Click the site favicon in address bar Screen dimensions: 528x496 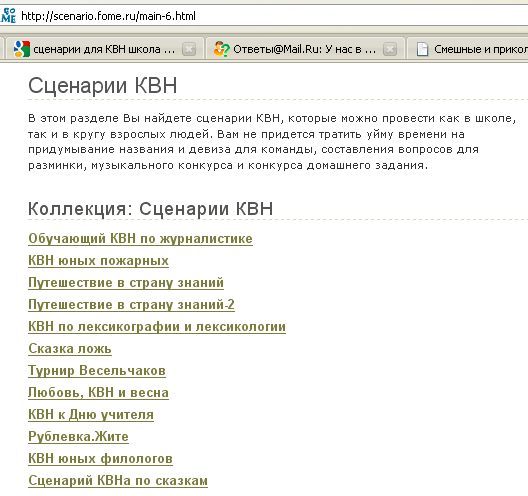[x=7, y=16]
